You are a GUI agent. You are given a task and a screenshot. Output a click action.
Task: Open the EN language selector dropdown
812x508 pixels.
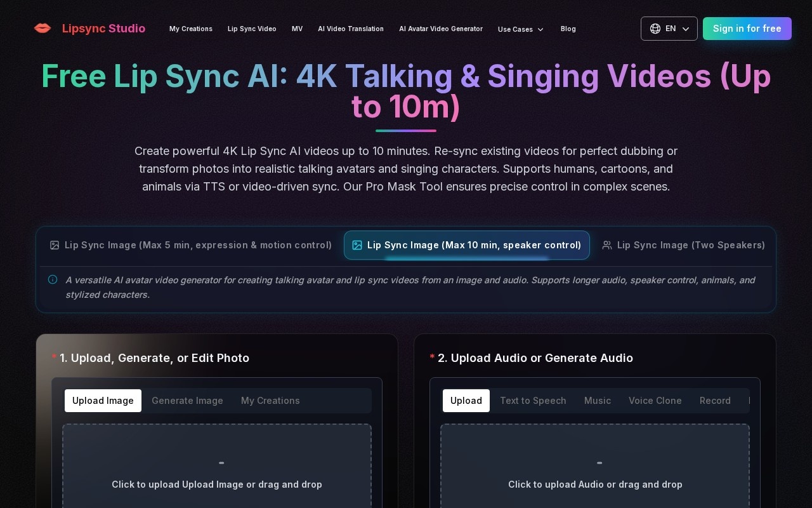(669, 29)
